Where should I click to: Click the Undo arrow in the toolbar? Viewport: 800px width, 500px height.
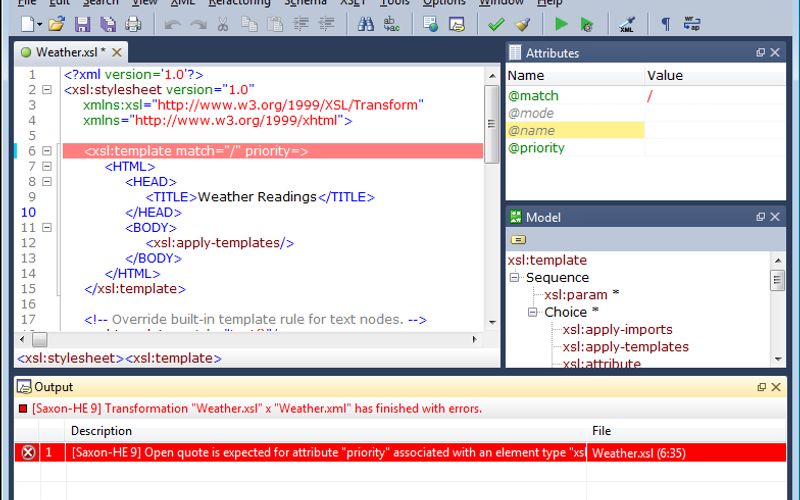pos(172,24)
